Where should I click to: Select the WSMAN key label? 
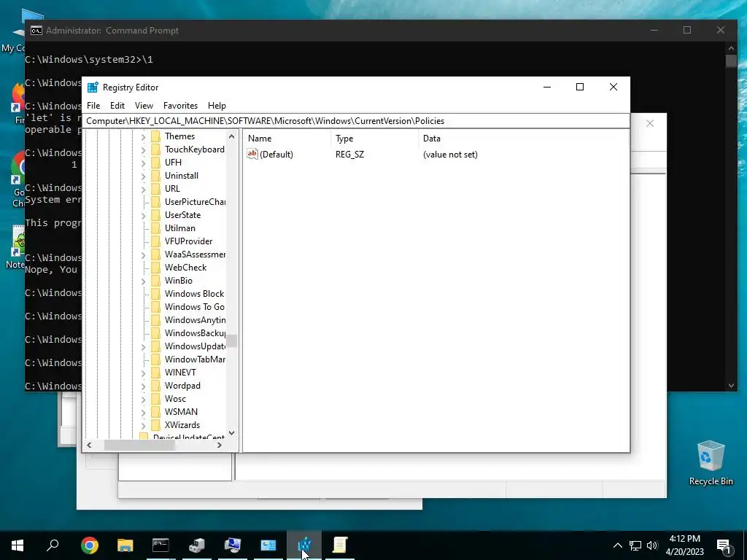(181, 412)
